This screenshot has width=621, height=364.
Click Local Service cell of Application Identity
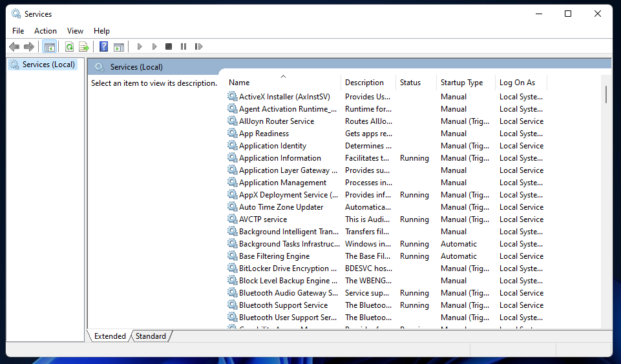tap(521, 146)
